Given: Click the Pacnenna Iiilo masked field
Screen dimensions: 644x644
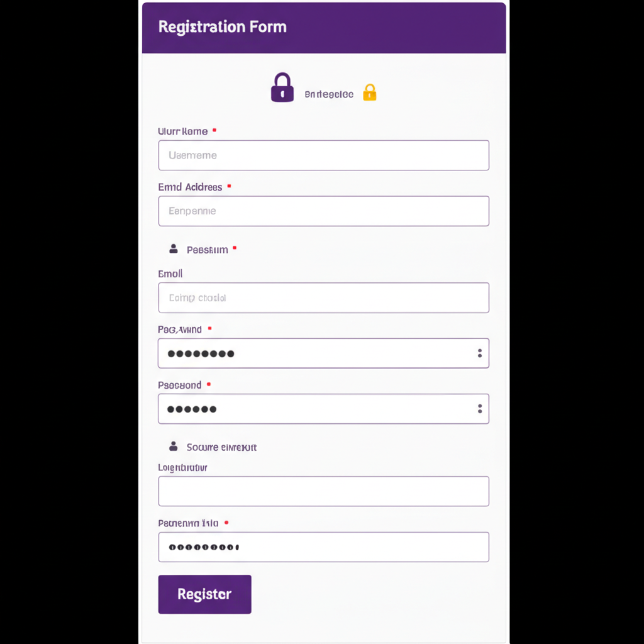Looking at the screenshot, I should click(323, 547).
